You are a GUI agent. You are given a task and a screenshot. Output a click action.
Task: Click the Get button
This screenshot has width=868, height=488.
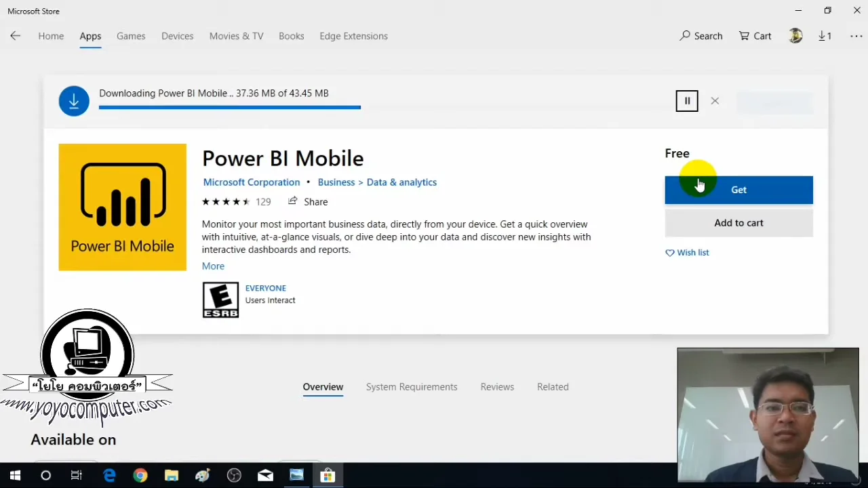pos(738,190)
